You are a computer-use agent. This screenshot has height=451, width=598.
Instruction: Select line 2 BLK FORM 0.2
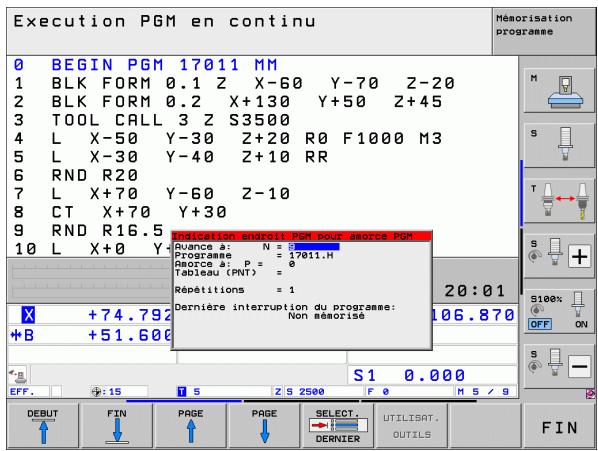coord(228,101)
